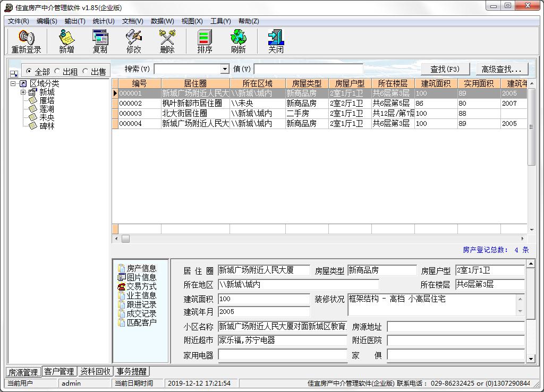Click the 查找(F3) button

[445, 69]
